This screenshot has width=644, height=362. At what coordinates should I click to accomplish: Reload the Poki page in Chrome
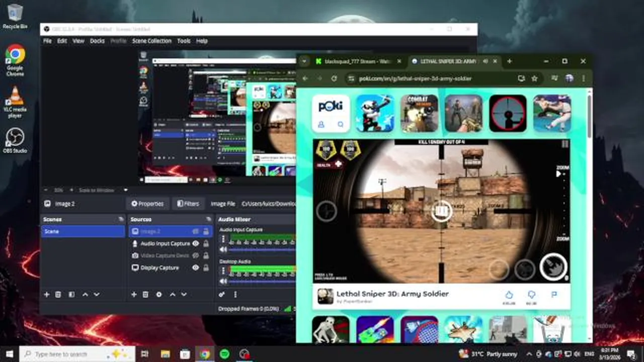pyautogui.click(x=334, y=78)
